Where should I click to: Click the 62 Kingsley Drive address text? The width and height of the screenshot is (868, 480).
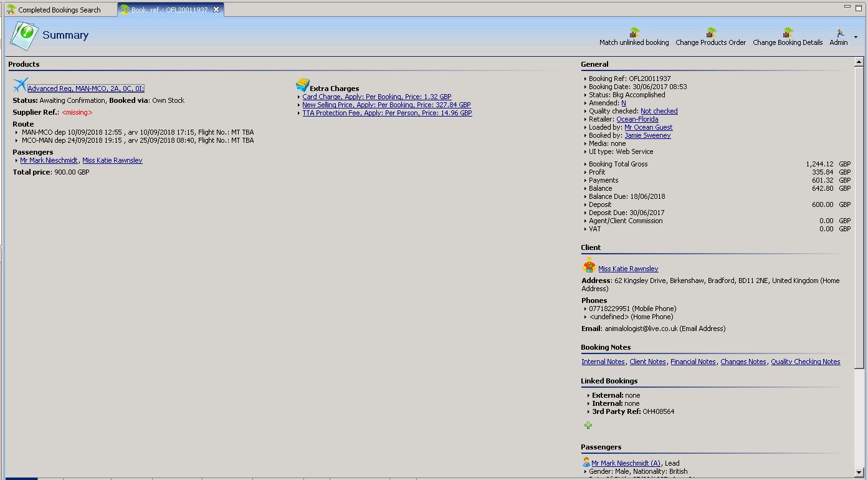tap(710, 285)
